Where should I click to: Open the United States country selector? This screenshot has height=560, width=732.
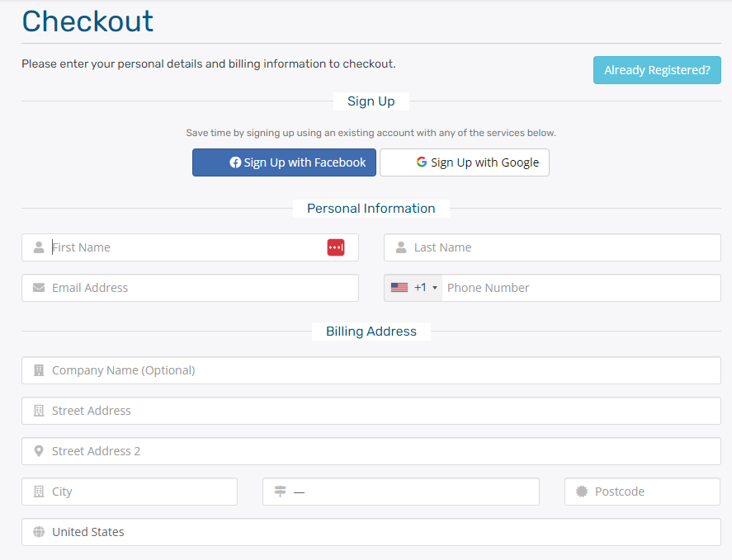(371, 531)
